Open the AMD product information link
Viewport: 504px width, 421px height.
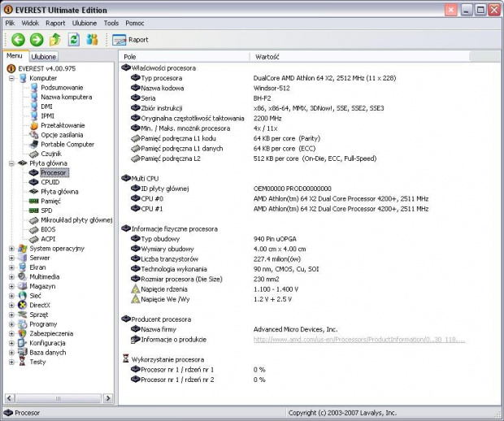[359, 340]
